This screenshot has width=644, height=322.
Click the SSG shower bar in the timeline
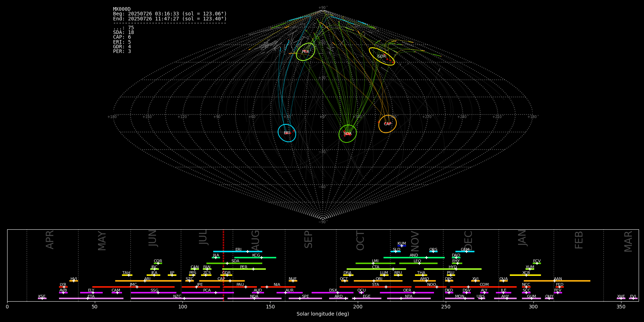tap(153, 293)
